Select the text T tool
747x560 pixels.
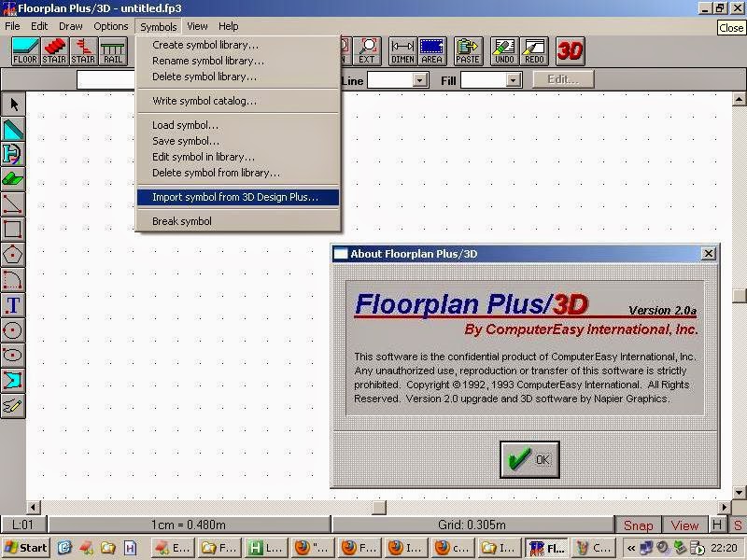click(x=13, y=305)
